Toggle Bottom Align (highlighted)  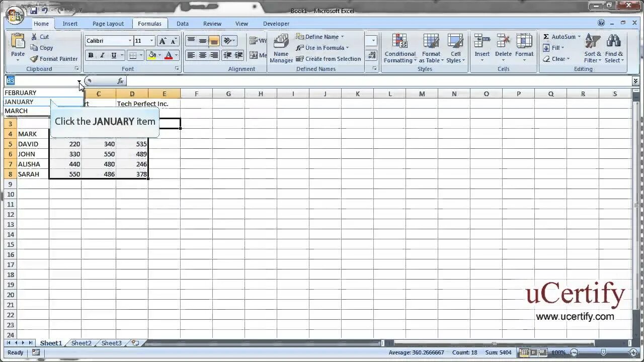[x=214, y=41]
